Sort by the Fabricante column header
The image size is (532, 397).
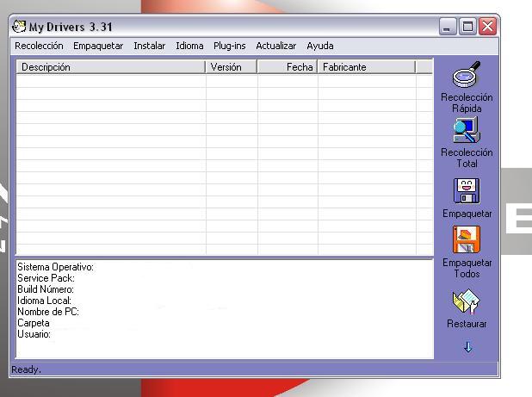tap(366, 67)
